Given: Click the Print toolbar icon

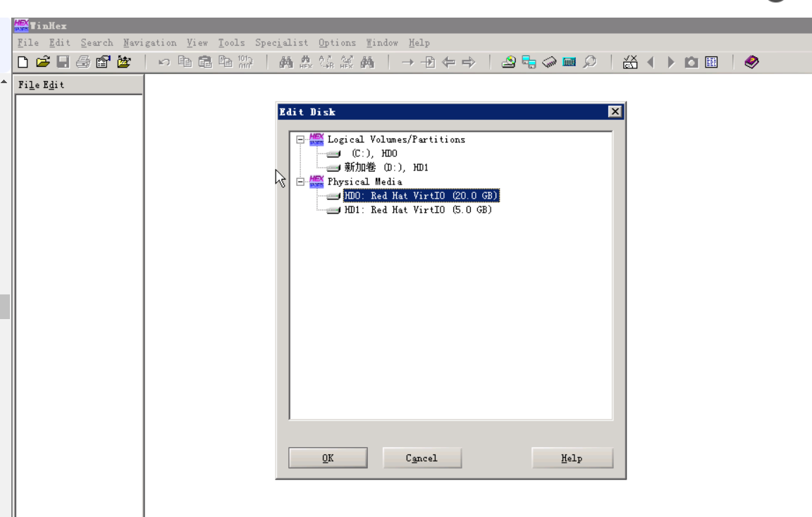Looking at the screenshot, I should pyautogui.click(x=83, y=62).
